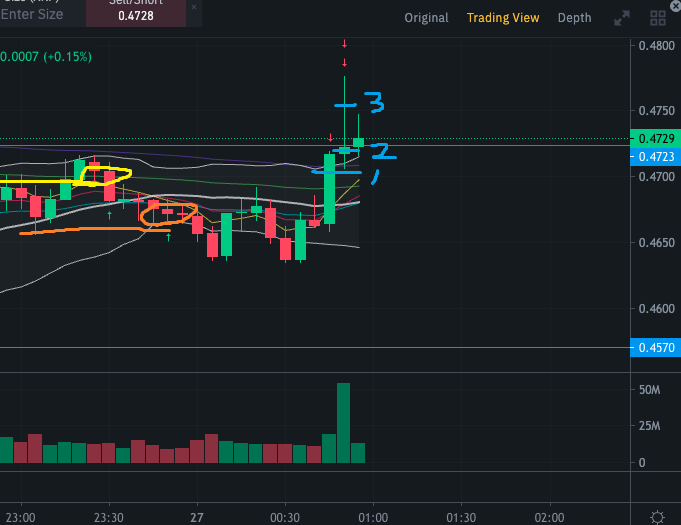Click the 50M volume axis label
681x525 pixels.
(x=649, y=390)
